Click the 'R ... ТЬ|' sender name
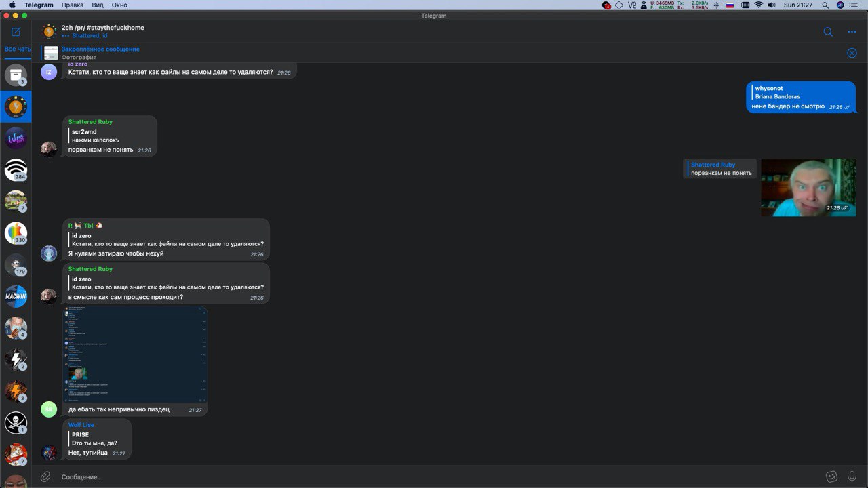This screenshot has width=868, height=488. click(x=85, y=226)
